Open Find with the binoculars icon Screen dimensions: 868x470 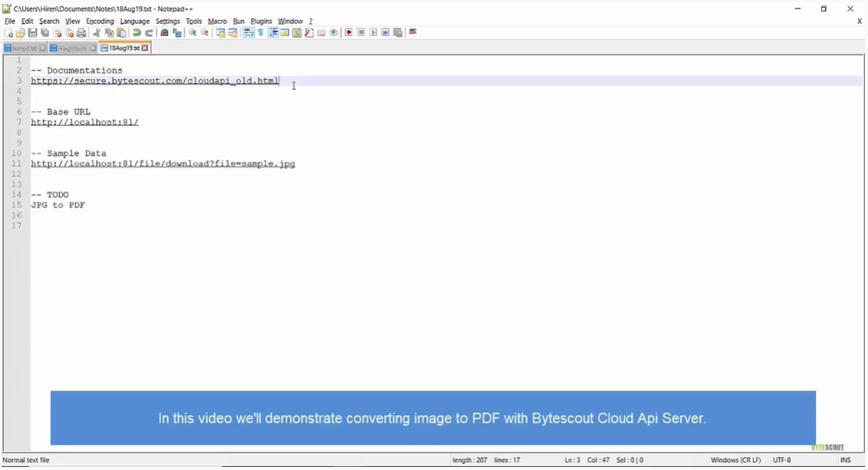164,33
